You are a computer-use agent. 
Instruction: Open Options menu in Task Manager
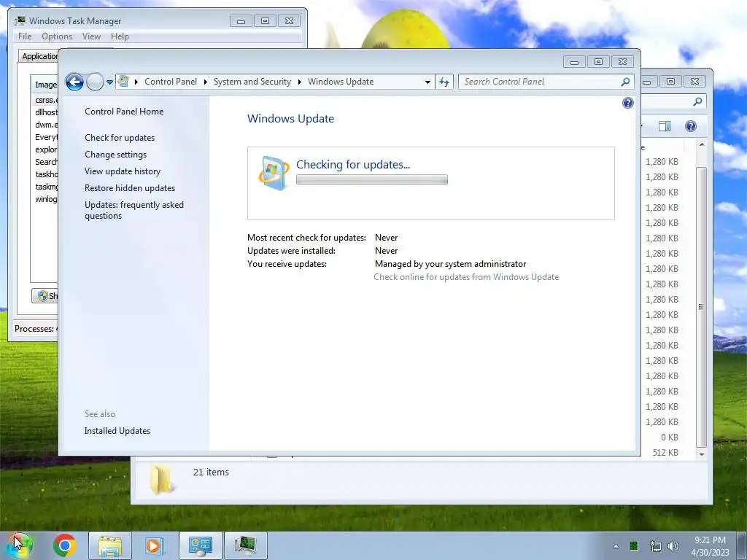(57, 36)
